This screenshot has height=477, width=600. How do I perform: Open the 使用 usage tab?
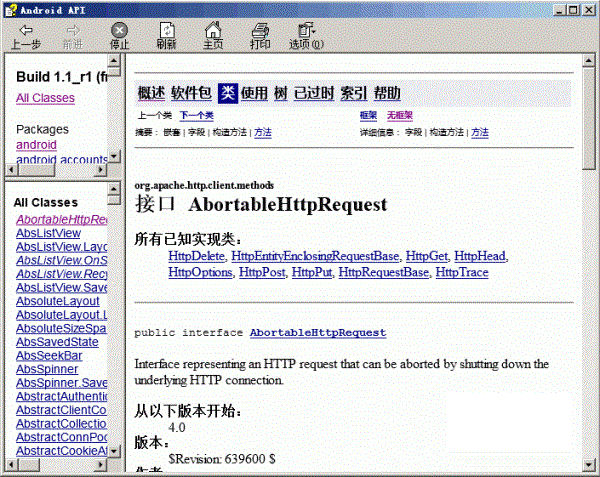pyautogui.click(x=254, y=93)
